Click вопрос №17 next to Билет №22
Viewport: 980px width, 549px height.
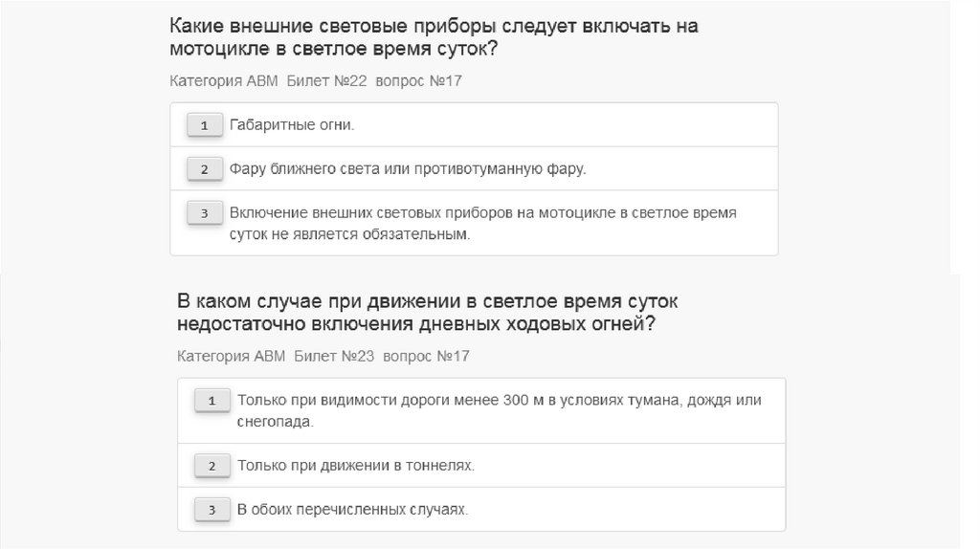[x=419, y=80]
